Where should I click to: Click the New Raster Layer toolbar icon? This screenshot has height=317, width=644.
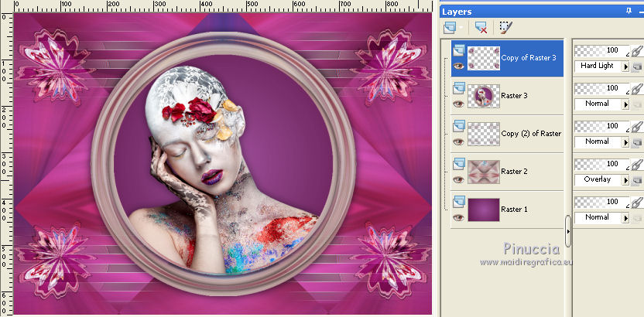coord(450,28)
